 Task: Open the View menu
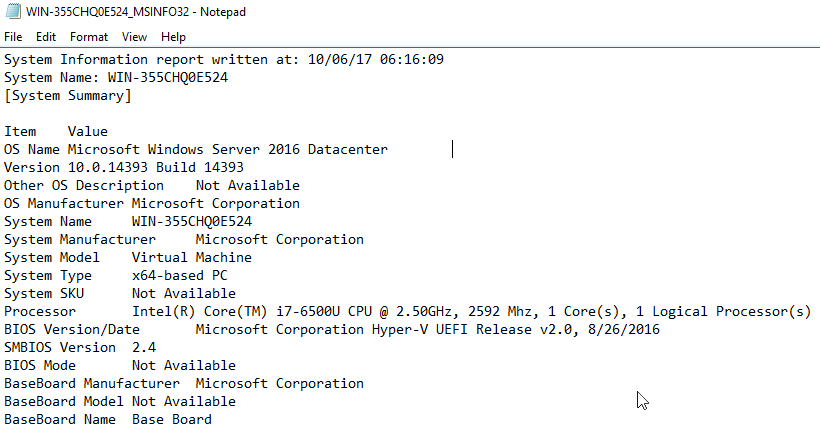click(134, 37)
